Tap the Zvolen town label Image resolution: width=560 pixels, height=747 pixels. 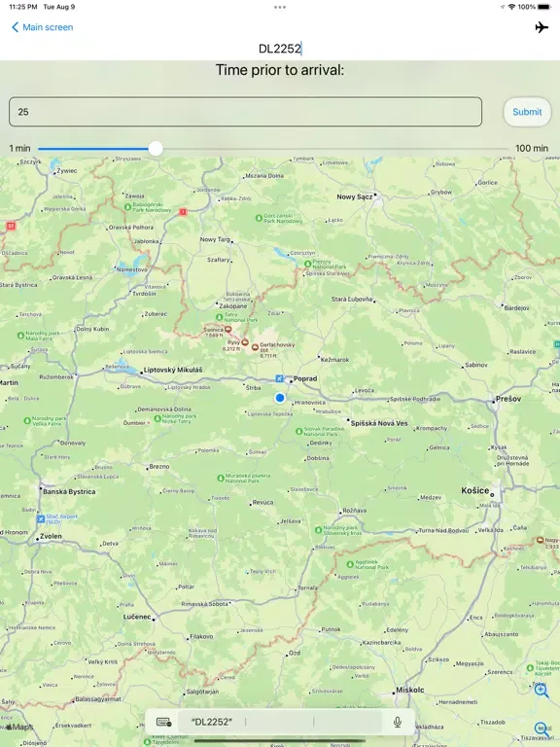[x=51, y=536]
